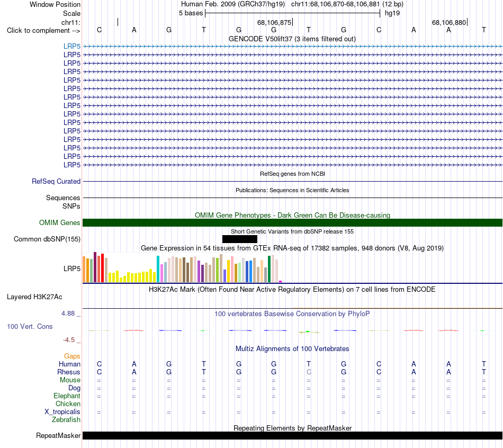The image size is (503, 448).
Task: Open the 'Multiz Alignments of 100 Vertebrates' title
Action: click(292, 349)
